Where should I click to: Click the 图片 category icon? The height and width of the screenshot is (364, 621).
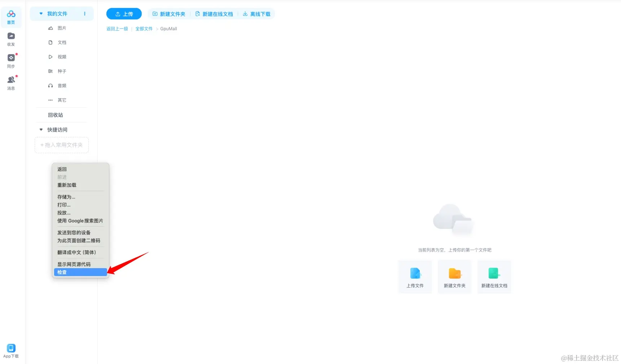pos(50,28)
